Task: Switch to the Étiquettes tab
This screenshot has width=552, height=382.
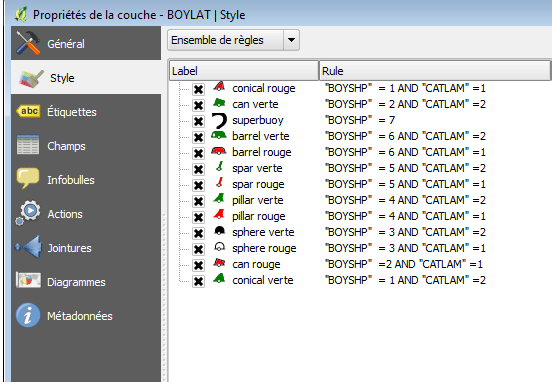Action: point(86,111)
